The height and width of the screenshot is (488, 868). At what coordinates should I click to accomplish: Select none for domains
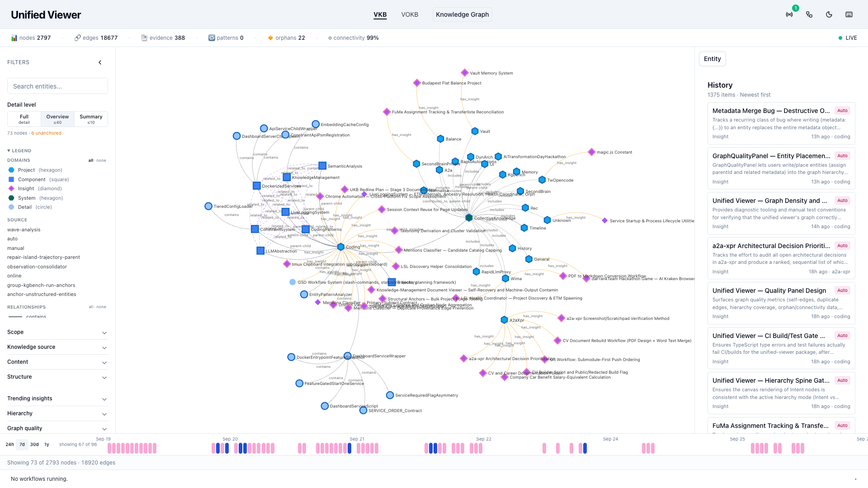tap(101, 160)
